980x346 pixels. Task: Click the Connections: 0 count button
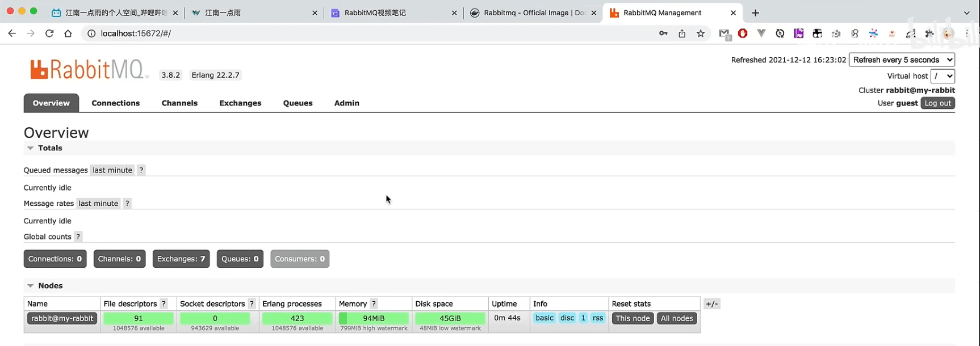55,259
